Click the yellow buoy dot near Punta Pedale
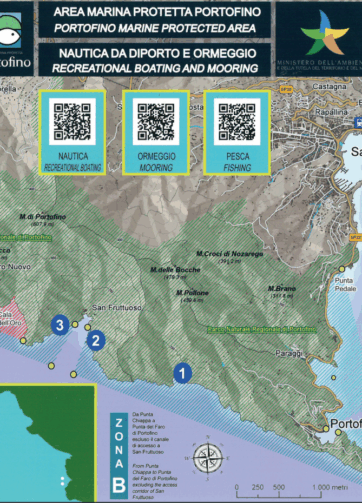The image size is (362, 503). coord(342,269)
